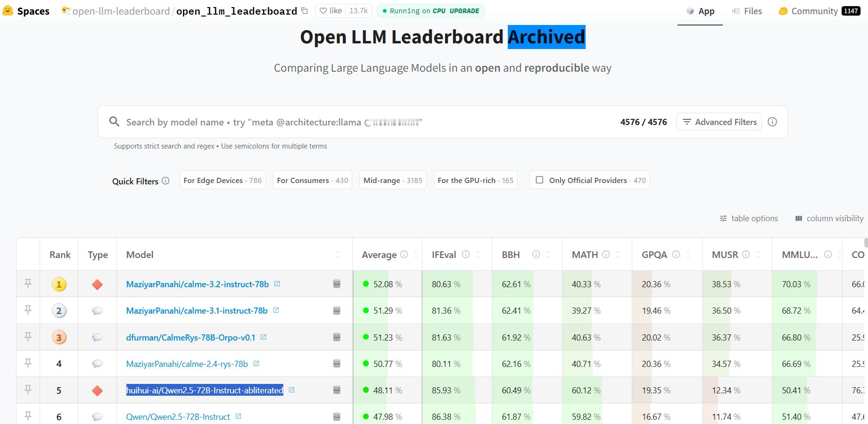Click the Hugging Face Spaces logo
This screenshot has height=424, width=868.
(8, 11)
